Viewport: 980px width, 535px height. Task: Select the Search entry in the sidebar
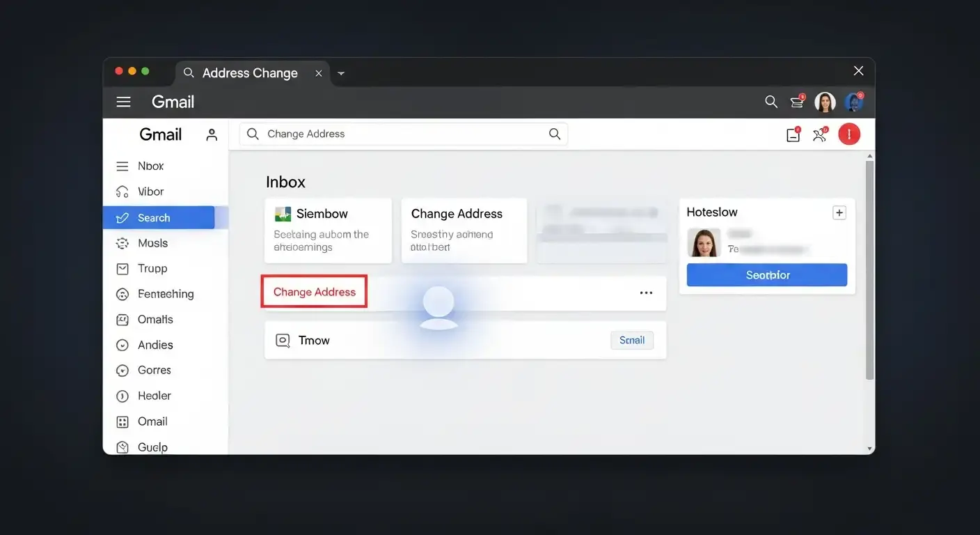(152, 217)
